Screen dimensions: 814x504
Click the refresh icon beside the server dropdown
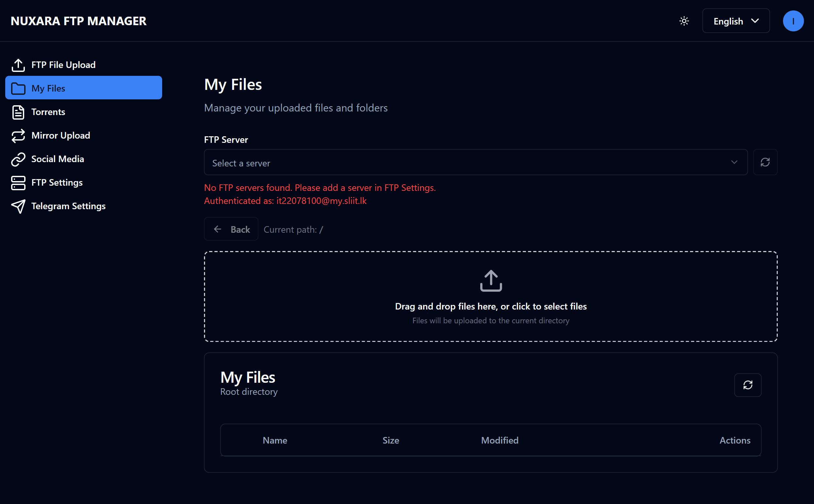pyautogui.click(x=765, y=162)
